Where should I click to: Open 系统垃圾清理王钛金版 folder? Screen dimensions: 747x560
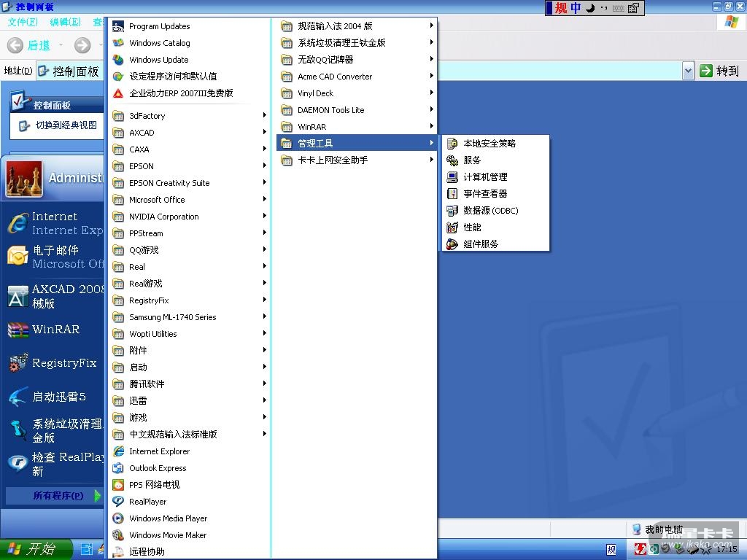(357, 43)
